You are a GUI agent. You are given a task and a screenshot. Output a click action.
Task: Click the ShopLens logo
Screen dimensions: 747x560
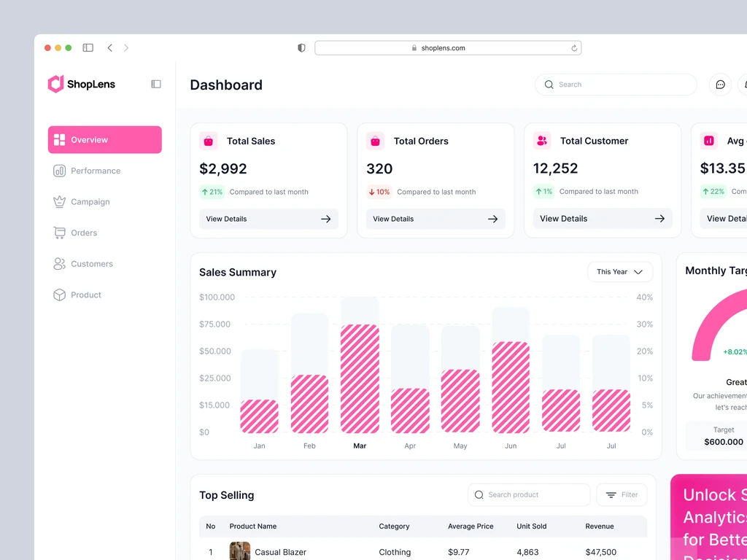pos(82,85)
